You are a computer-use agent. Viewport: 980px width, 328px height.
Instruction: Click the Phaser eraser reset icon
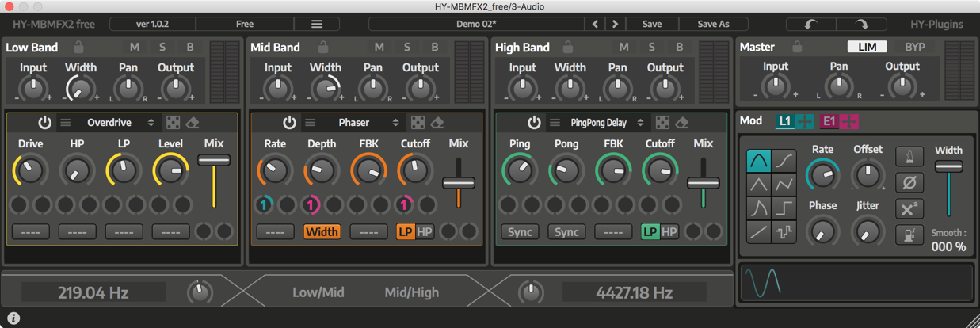[437, 123]
